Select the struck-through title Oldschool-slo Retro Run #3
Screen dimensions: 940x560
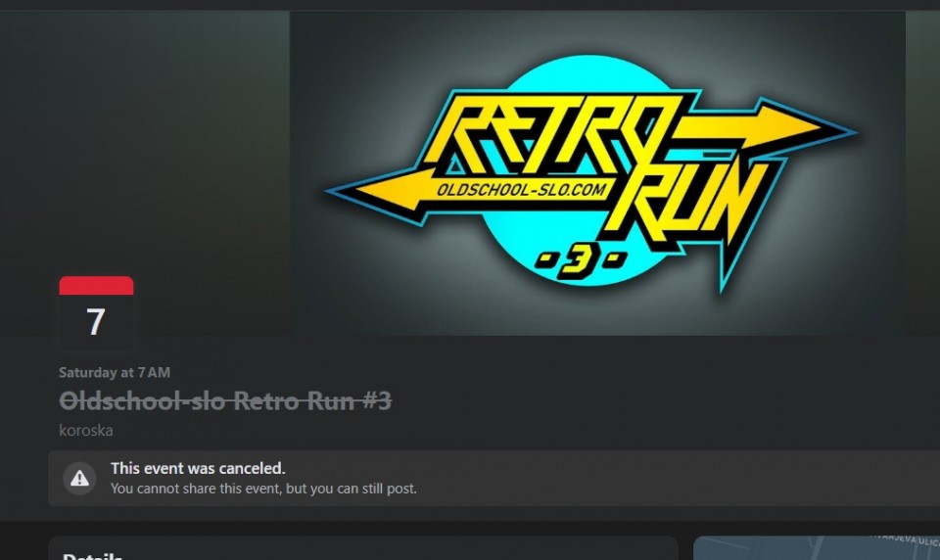225,400
